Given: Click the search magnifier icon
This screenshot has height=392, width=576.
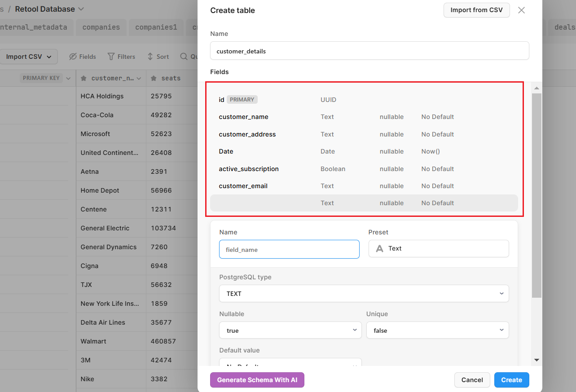Looking at the screenshot, I should click(x=184, y=57).
